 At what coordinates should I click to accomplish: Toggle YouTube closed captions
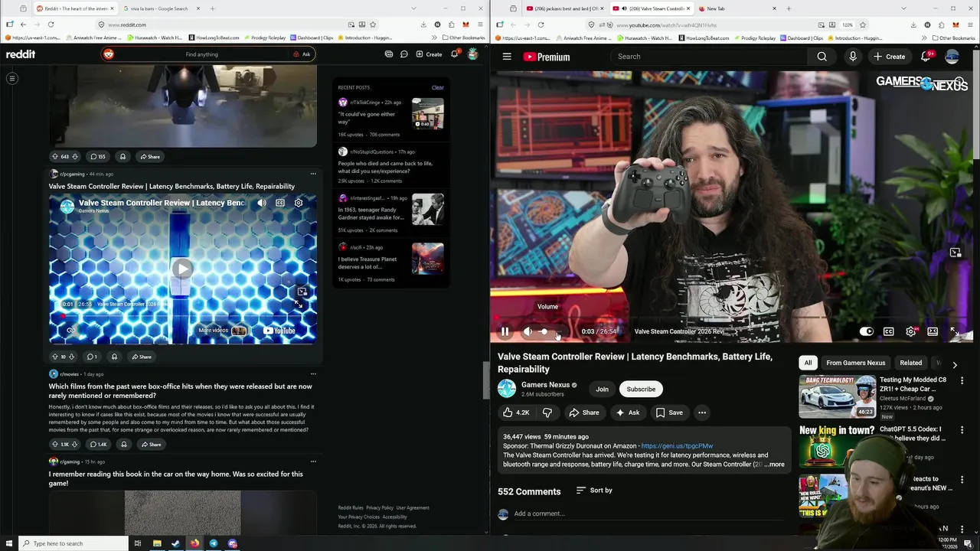click(888, 331)
